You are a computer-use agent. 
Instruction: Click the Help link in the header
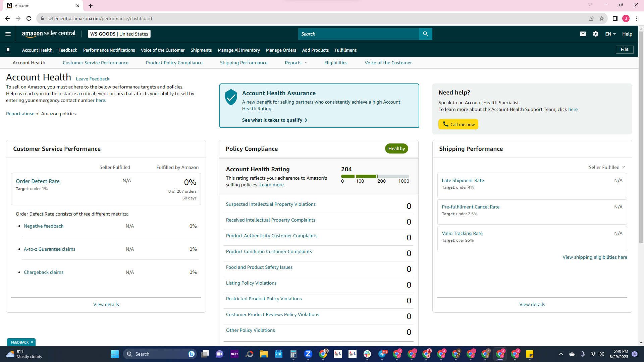627,34
